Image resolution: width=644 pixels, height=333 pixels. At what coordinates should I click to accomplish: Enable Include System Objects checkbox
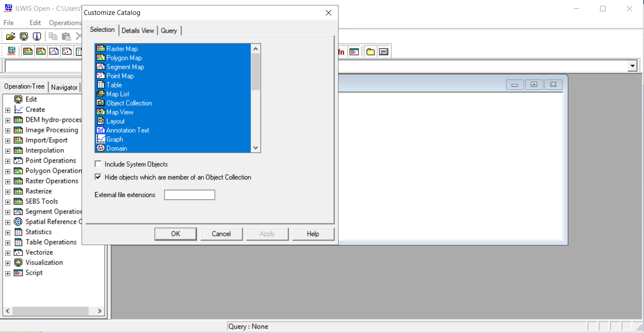tap(98, 164)
